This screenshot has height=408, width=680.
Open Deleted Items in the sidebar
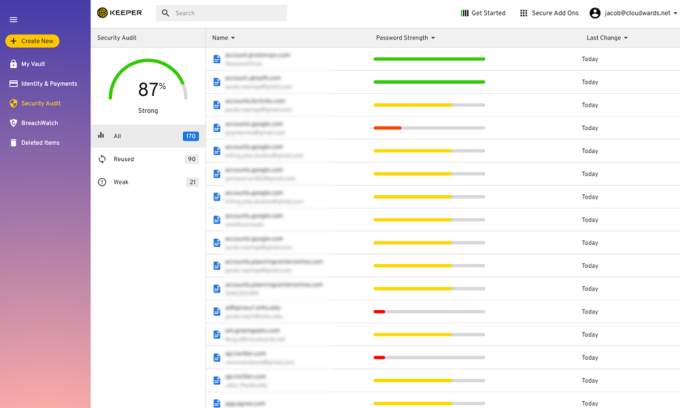pos(40,142)
